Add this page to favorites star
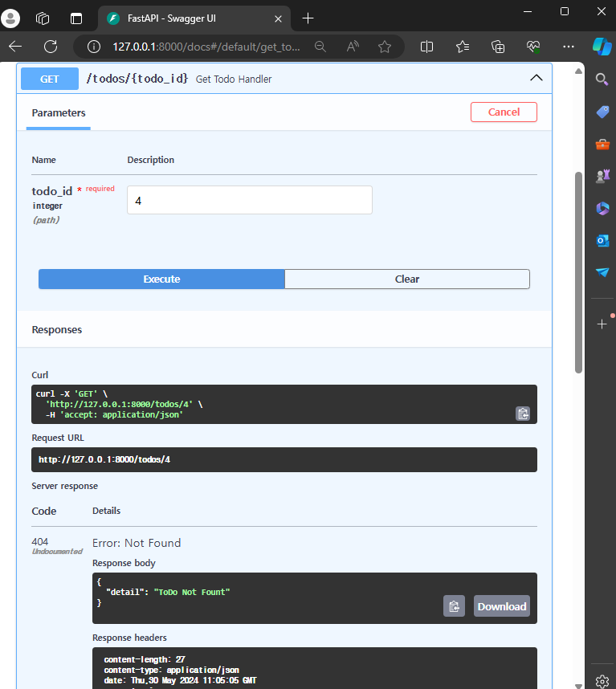616x689 pixels. point(385,47)
